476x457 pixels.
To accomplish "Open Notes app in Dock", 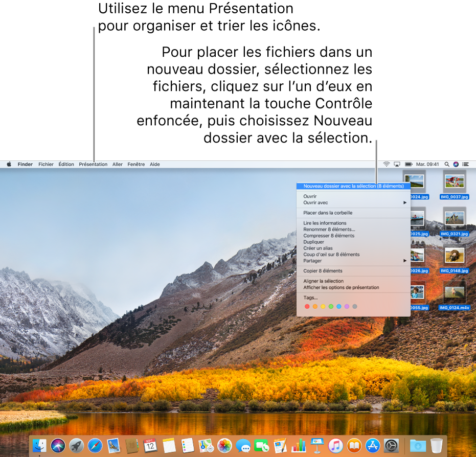I will coord(169,446).
